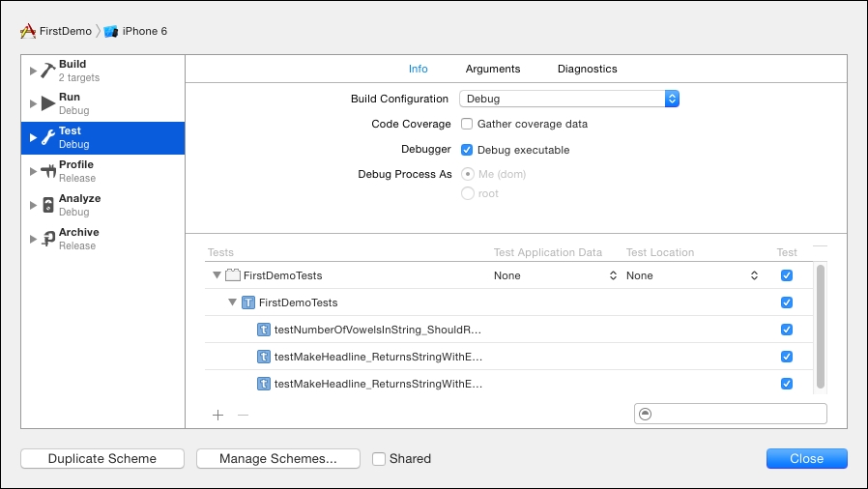
Task: Uncheck Debug executable checkbox
Action: pos(467,150)
